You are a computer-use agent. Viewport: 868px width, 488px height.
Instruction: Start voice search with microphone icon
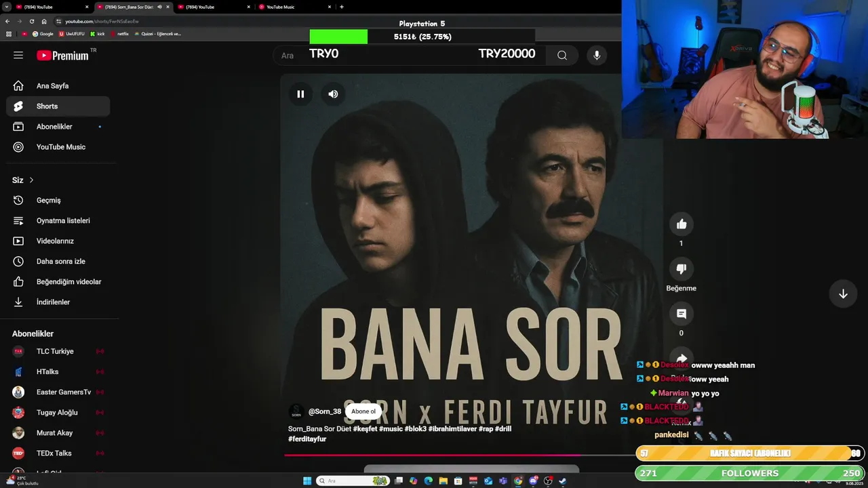coord(597,56)
